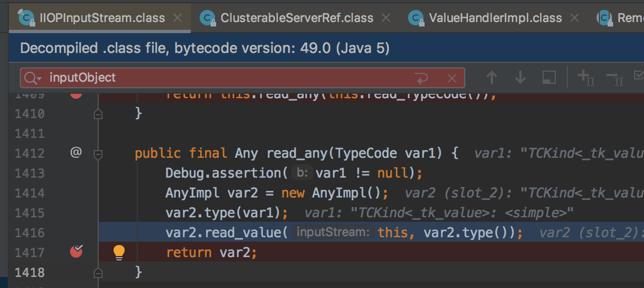Collapse fold marker at line 1418
644x288 pixels.
98,273
